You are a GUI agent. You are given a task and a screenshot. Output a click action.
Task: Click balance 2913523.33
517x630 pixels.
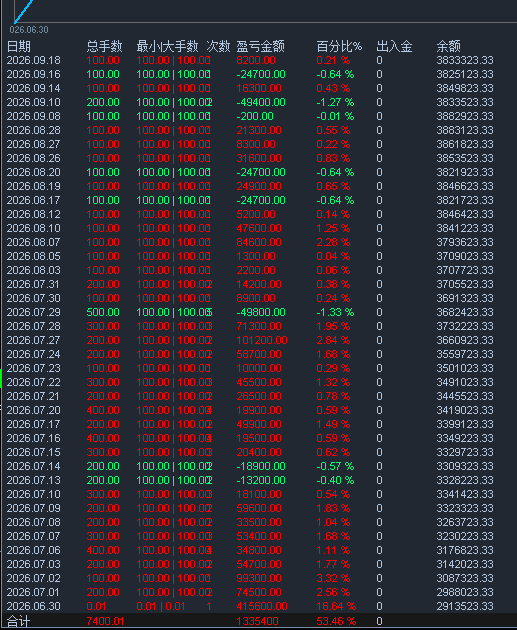point(465,606)
